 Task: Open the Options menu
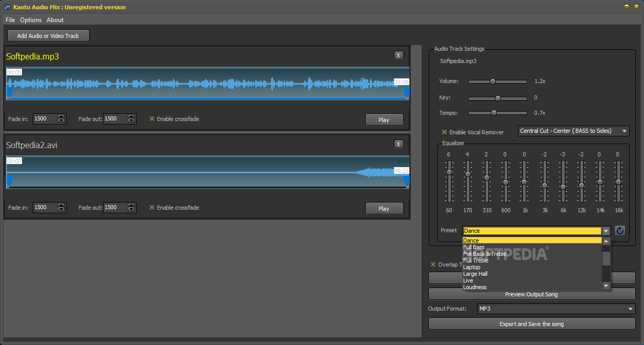click(x=31, y=20)
